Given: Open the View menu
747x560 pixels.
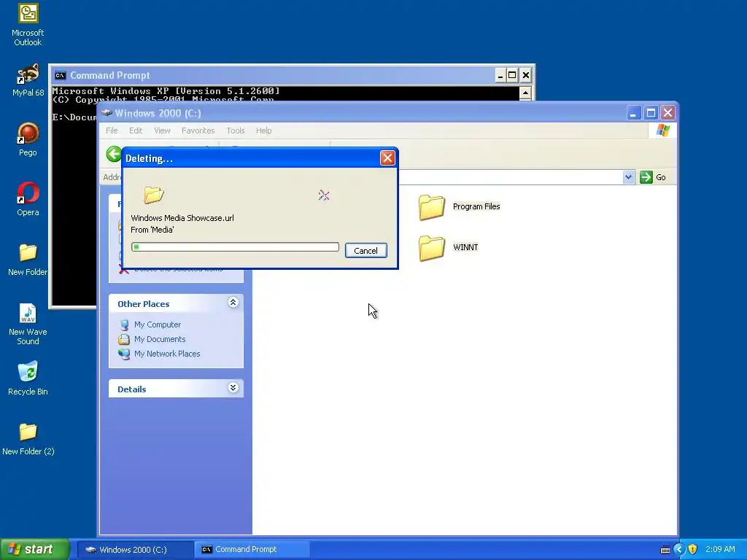Looking at the screenshot, I should pyautogui.click(x=162, y=131).
